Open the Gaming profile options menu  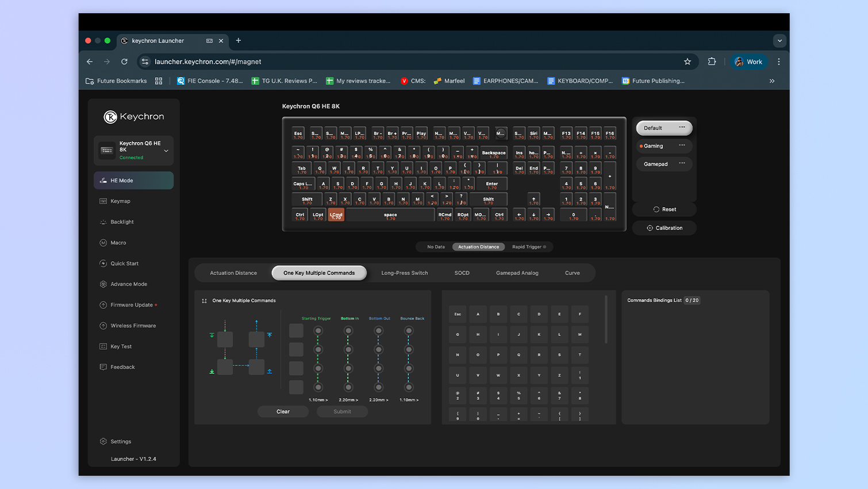tap(682, 146)
